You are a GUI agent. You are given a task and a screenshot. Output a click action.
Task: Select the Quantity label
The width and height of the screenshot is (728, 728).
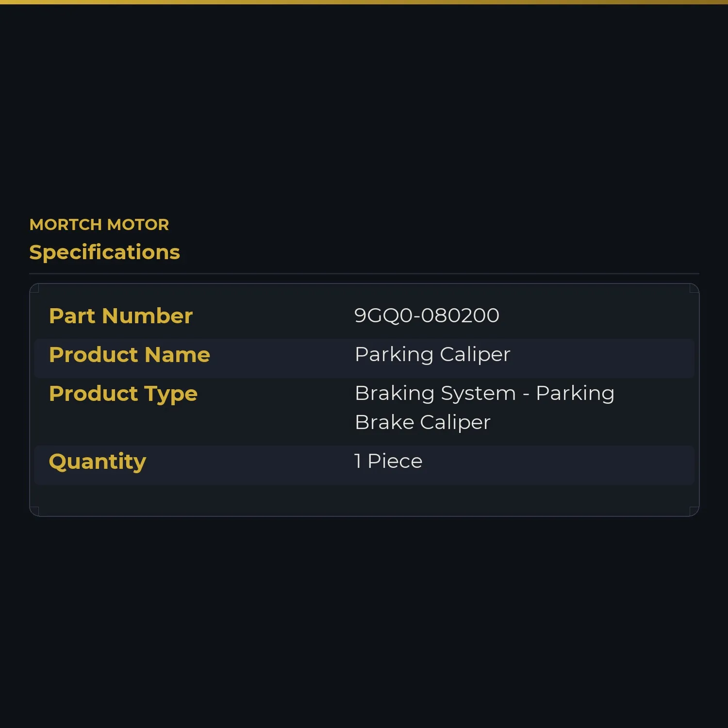point(98,462)
